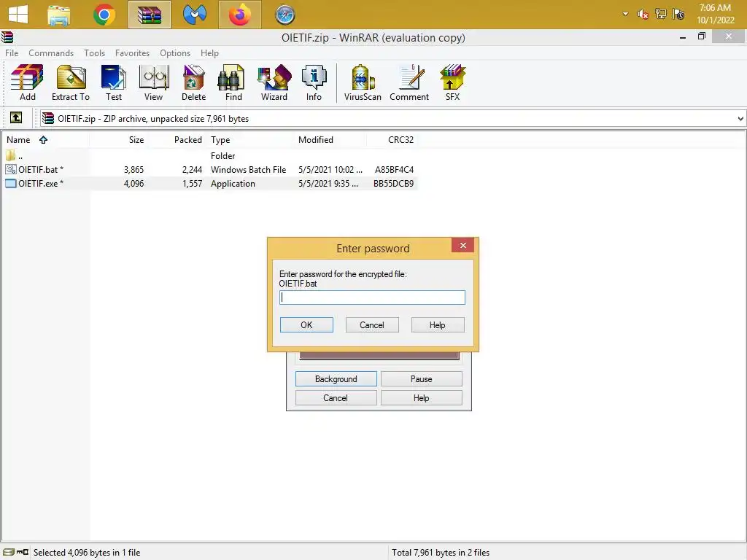Open File Explorer from taskbar
The width and height of the screenshot is (747, 560).
59,15
